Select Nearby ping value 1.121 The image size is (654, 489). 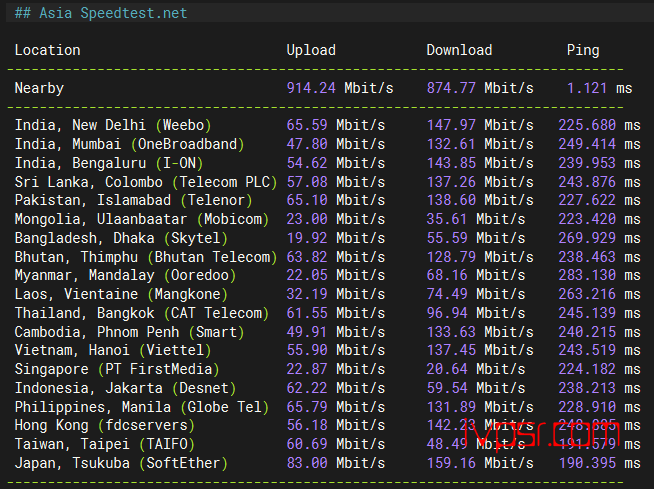point(587,88)
